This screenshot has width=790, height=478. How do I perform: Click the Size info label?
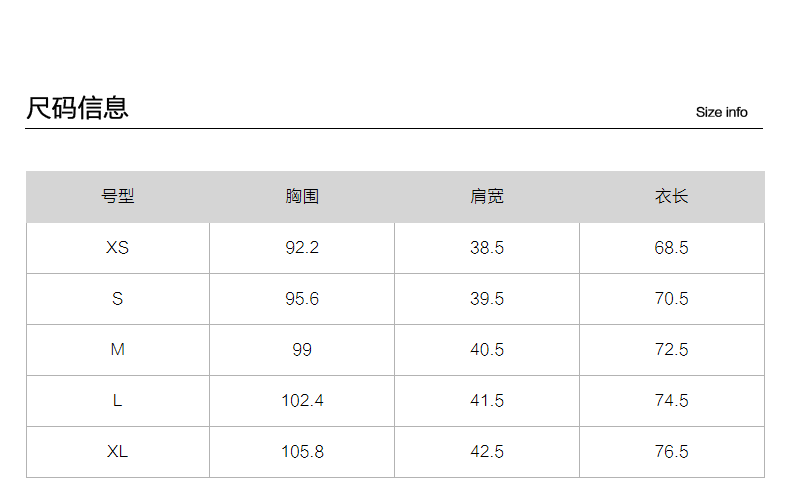[721, 112]
